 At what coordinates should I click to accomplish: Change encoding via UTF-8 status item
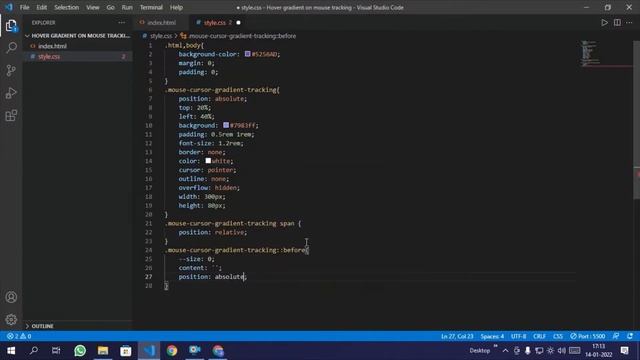coord(518,336)
